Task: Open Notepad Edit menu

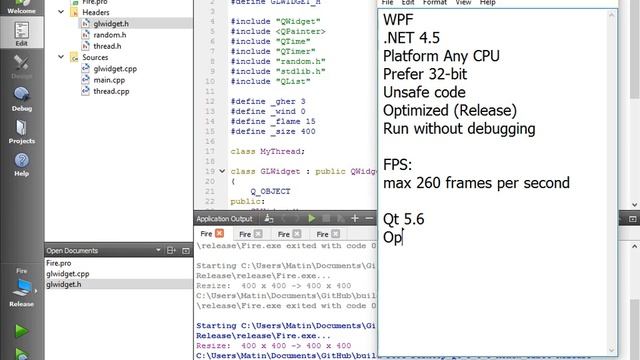Action: point(408,3)
